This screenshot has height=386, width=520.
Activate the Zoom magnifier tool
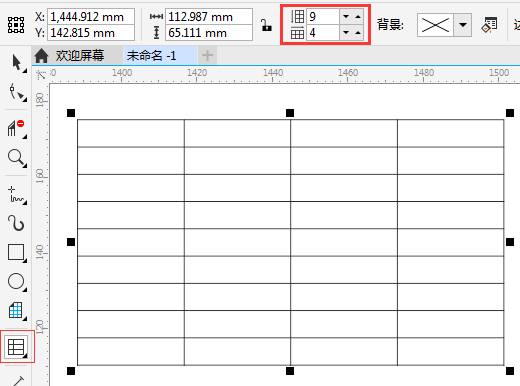[x=16, y=158]
